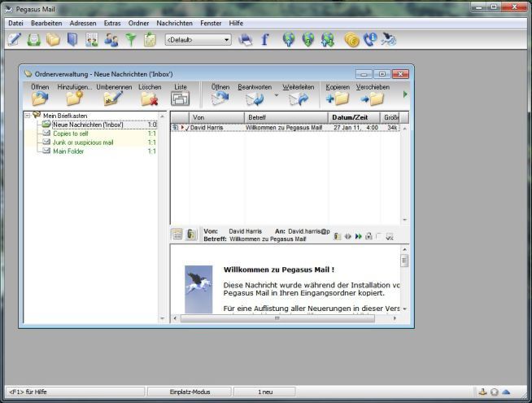Open the Nachrichten menu
Image resolution: width=532 pixels, height=403 pixels.
[174, 23]
